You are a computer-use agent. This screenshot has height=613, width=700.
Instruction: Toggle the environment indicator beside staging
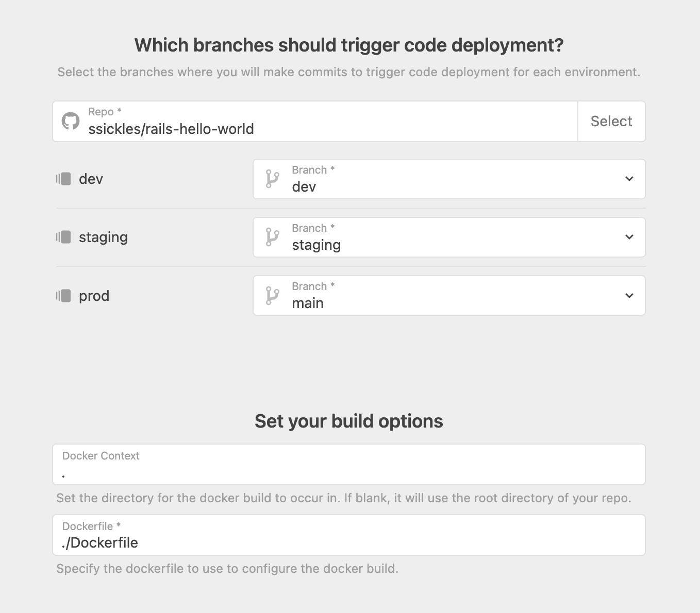[x=62, y=237]
